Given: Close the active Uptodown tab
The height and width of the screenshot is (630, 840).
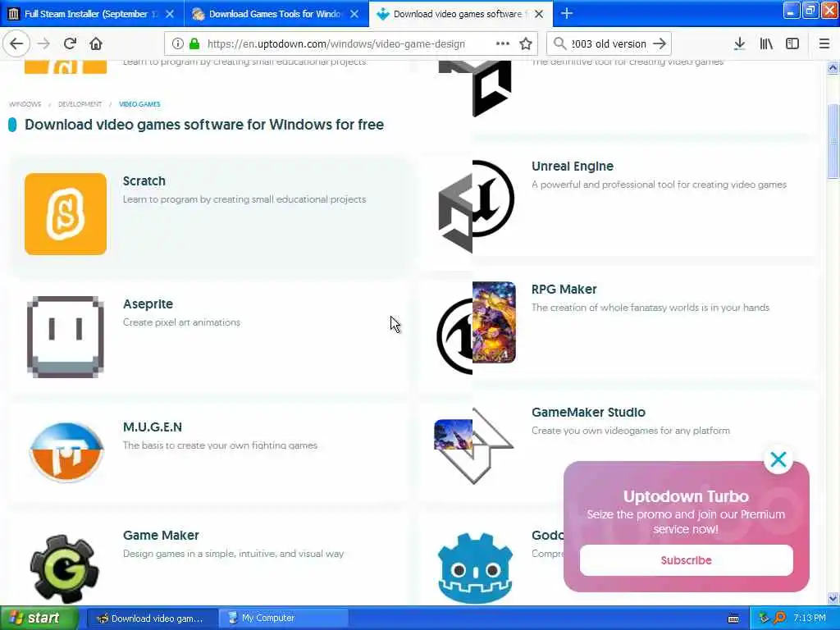Looking at the screenshot, I should pos(539,14).
